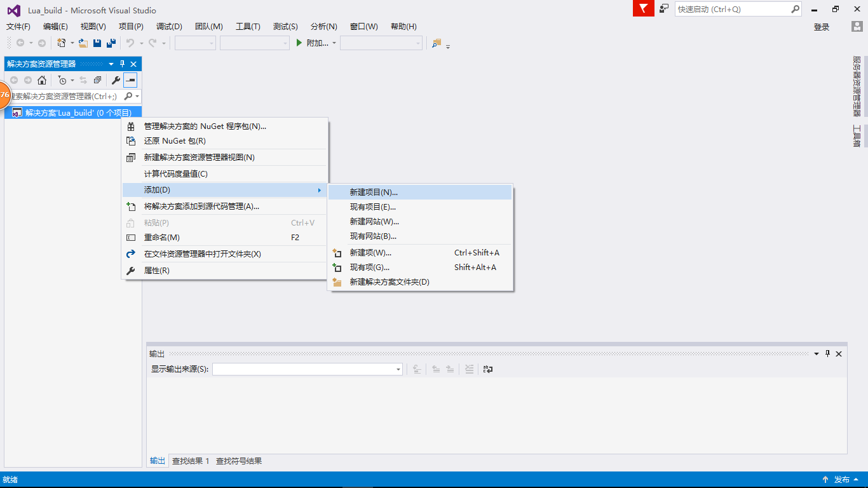Open the New Project button dropdown arrow
Image resolution: width=868 pixels, height=488 pixels.
72,43
